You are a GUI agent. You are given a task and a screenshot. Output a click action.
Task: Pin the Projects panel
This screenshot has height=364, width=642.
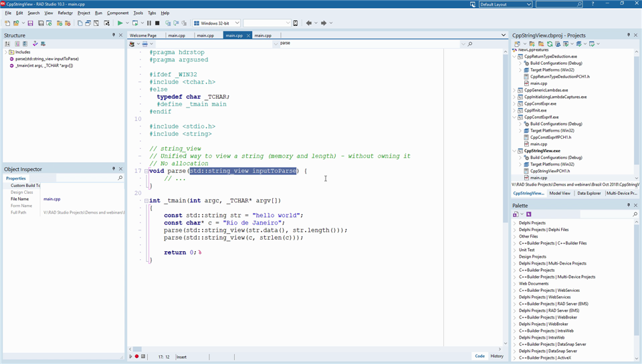(x=629, y=35)
